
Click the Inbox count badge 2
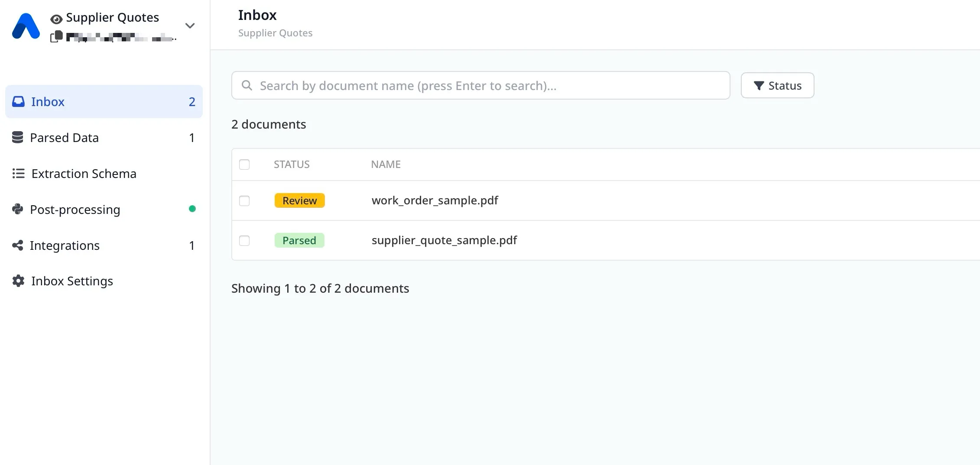[x=192, y=102]
